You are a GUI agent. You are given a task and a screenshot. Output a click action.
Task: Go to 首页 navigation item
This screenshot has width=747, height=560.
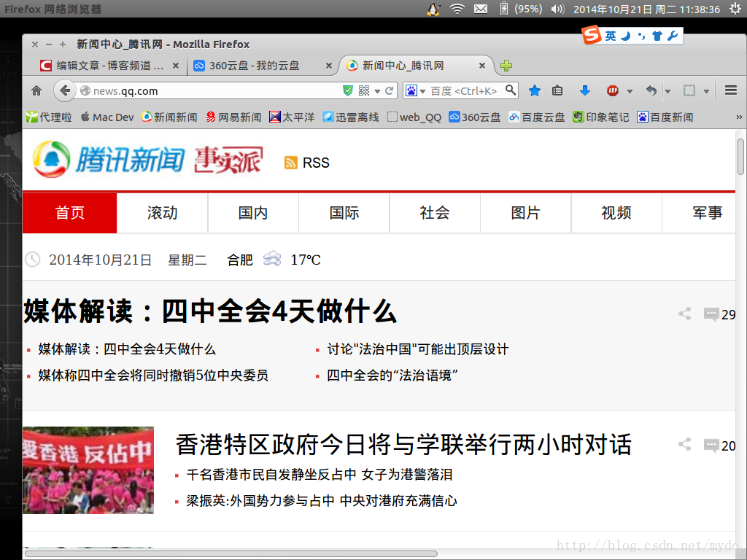(x=69, y=213)
